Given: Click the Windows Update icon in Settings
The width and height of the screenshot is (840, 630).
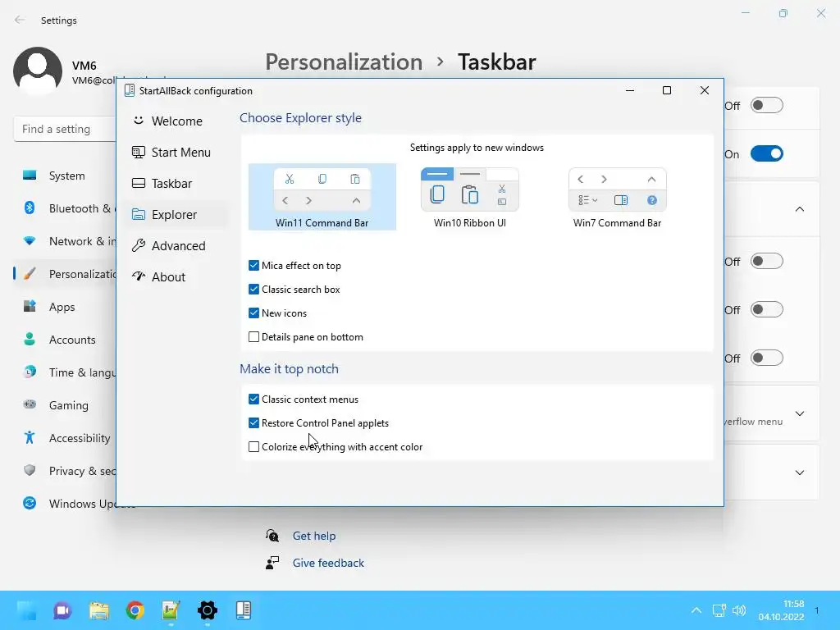Looking at the screenshot, I should pos(30,503).
